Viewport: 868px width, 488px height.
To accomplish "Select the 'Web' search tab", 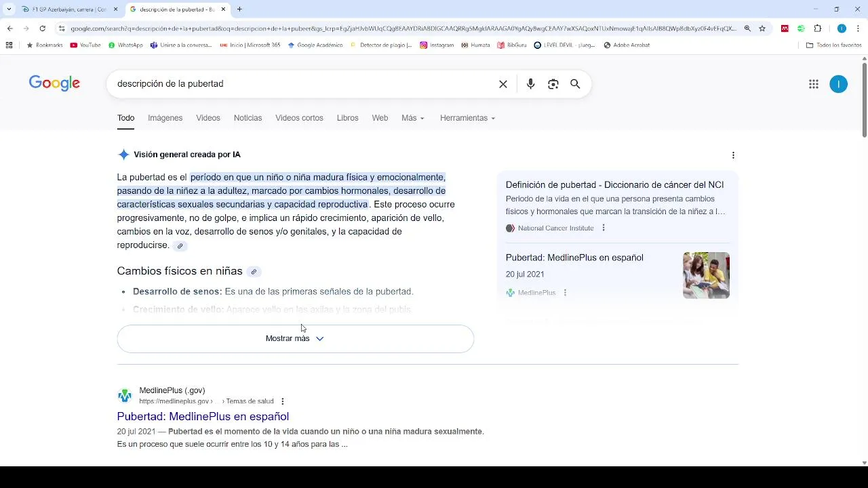I will pyautogui.click(x=380, y=118).
